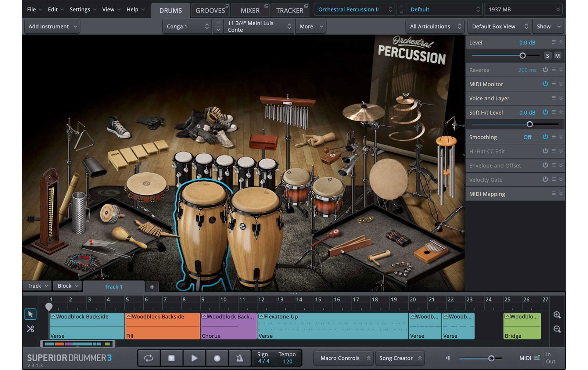Enable Velocity Gate power button

click(545, 179)
